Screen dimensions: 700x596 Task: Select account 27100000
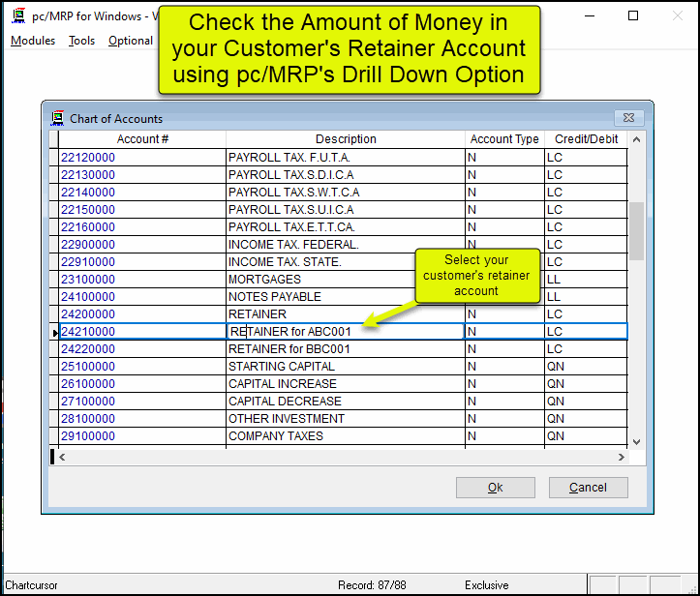pyautogui.click(x=142, y=402)
